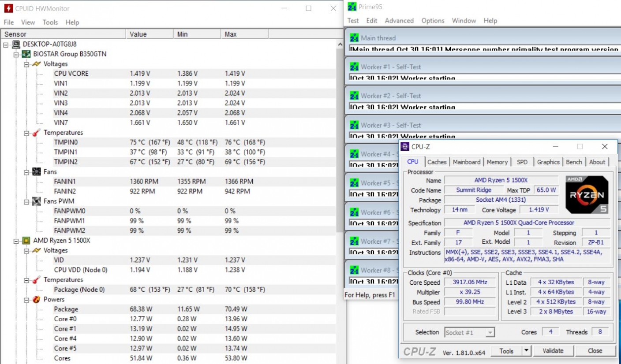Click the Fans icon in HWMonitor

[x=37, y=171]
